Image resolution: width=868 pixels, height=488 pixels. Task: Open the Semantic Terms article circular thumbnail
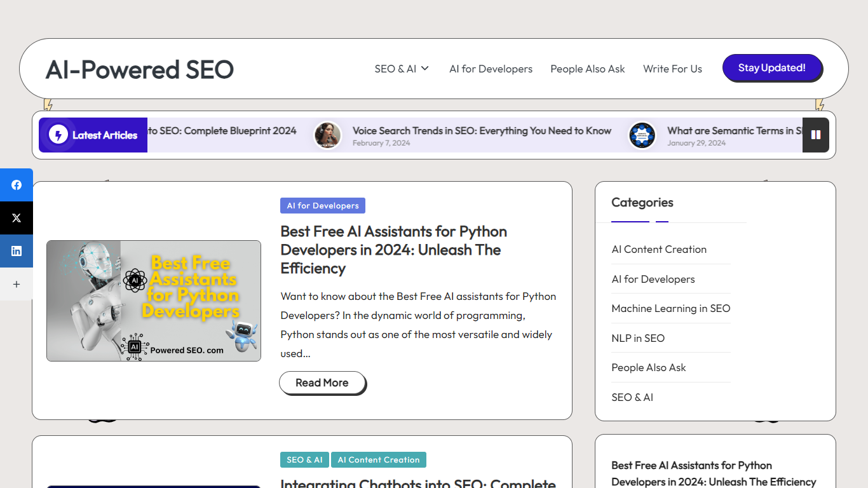[642, 135]
